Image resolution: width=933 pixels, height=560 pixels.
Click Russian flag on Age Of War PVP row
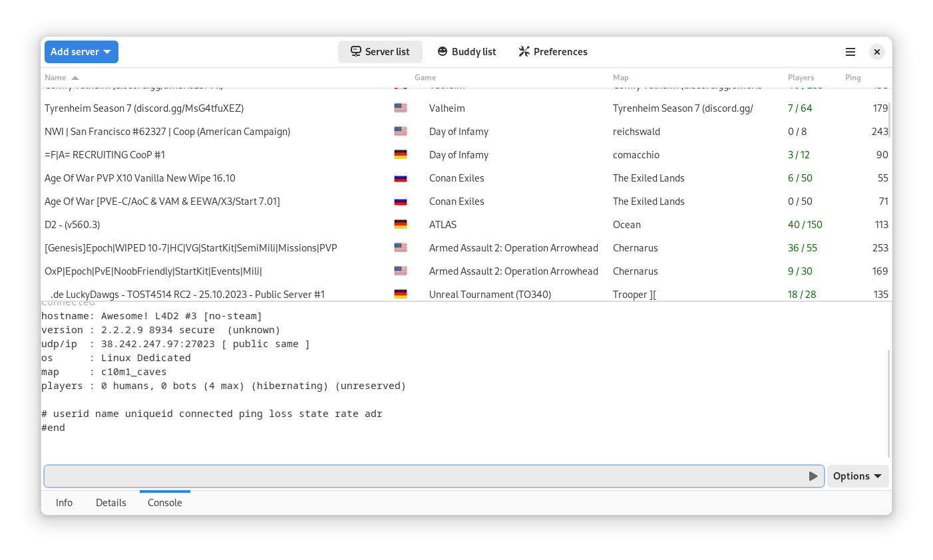coord(401,178)
